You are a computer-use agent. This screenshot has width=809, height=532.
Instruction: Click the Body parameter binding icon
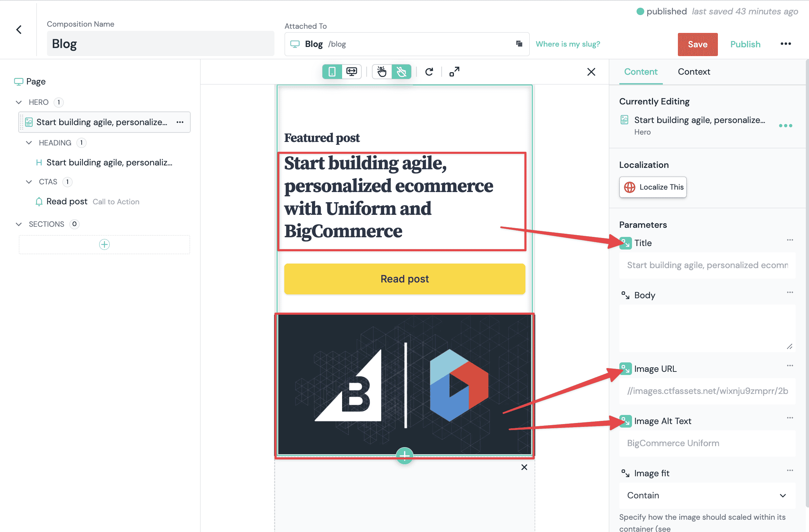coord(625,295)
